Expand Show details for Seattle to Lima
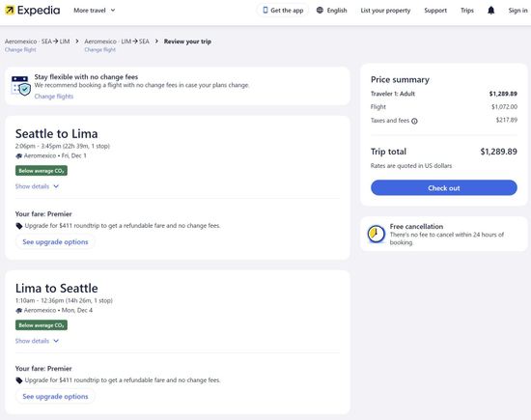Image resolution: width=531 pixels, height=420 pixels. pos(37,186)
